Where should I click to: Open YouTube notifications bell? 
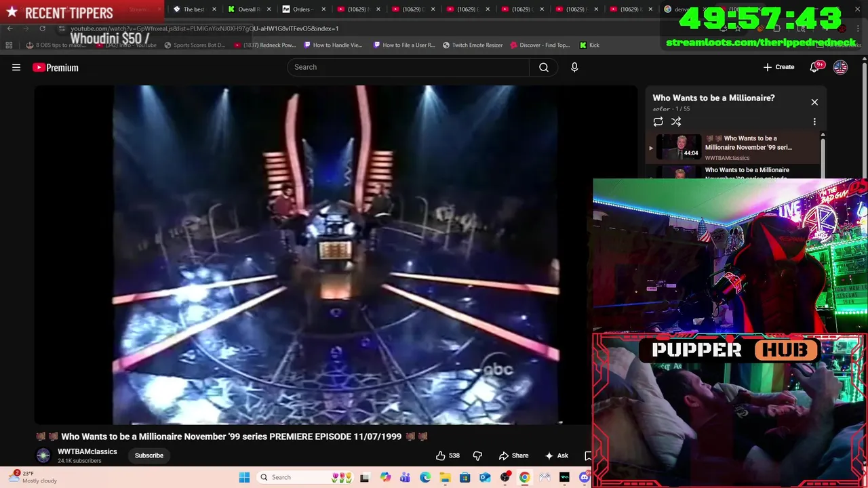point(814,67)
